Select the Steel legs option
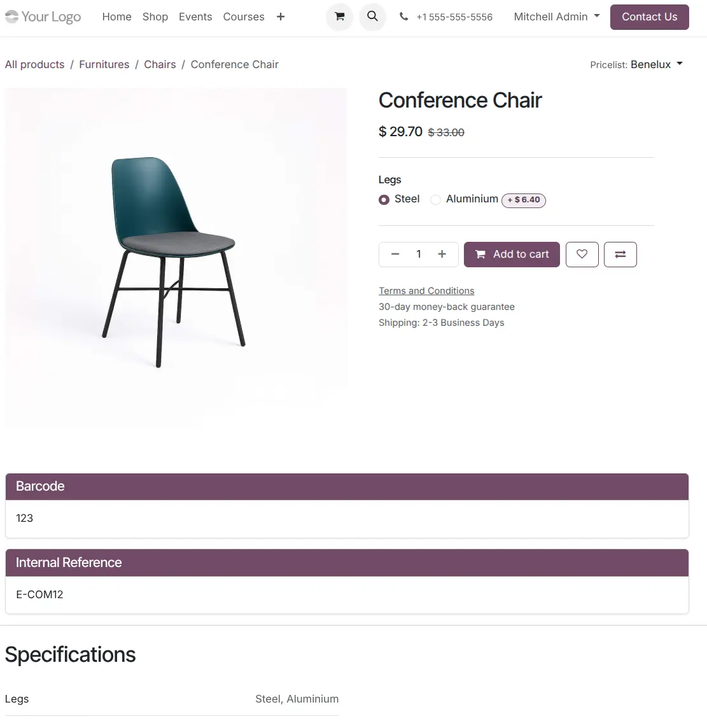 coord(384,200)
